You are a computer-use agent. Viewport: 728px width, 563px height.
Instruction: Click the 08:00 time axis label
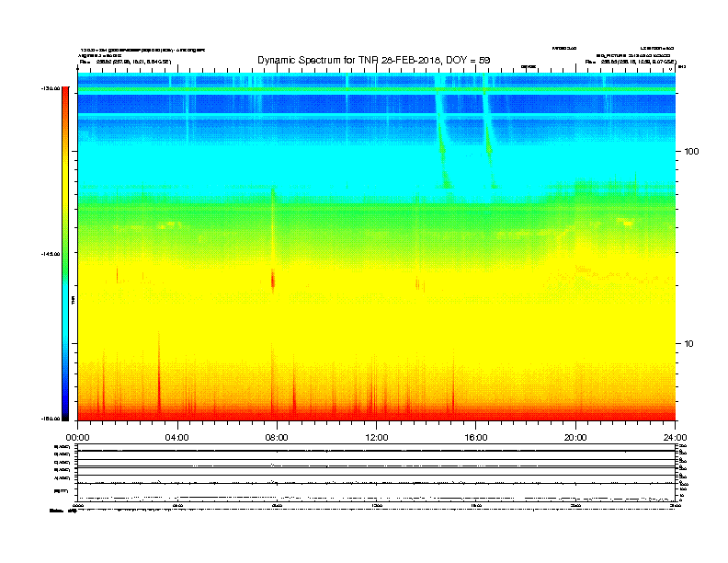[277, 437]
